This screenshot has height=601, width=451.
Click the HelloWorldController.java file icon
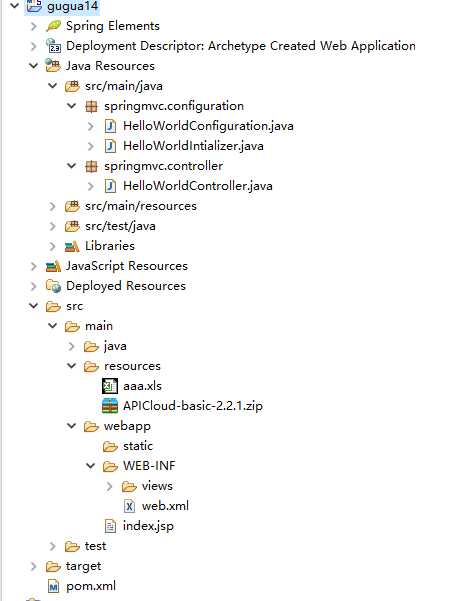click(110, 186)
